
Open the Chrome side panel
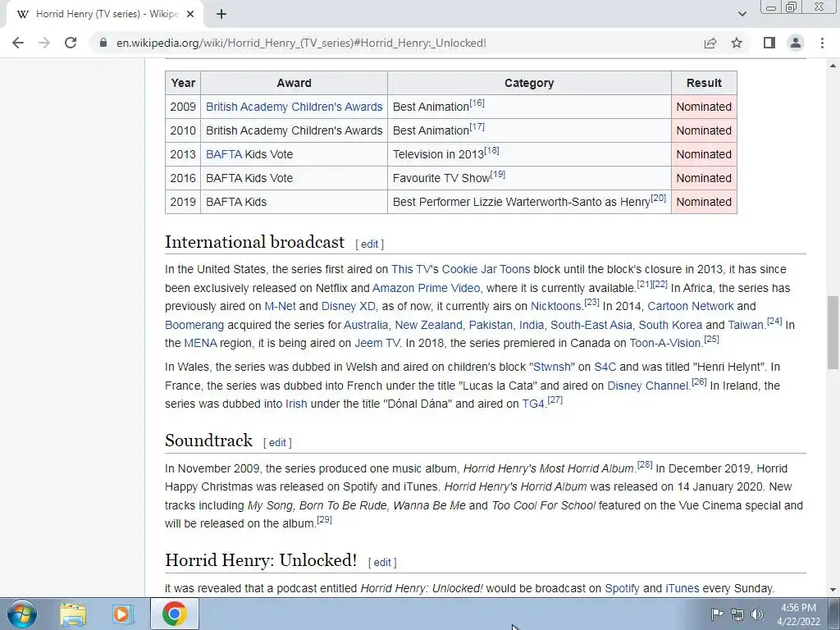tap(769, 43)
